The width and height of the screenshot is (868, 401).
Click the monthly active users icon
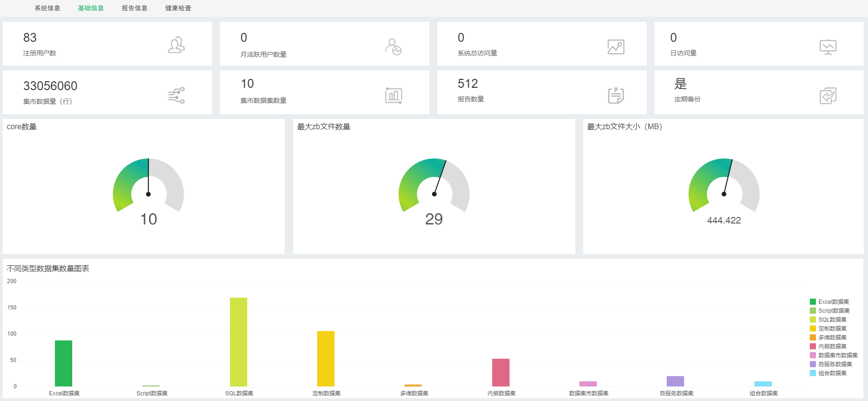click(393, 47)
